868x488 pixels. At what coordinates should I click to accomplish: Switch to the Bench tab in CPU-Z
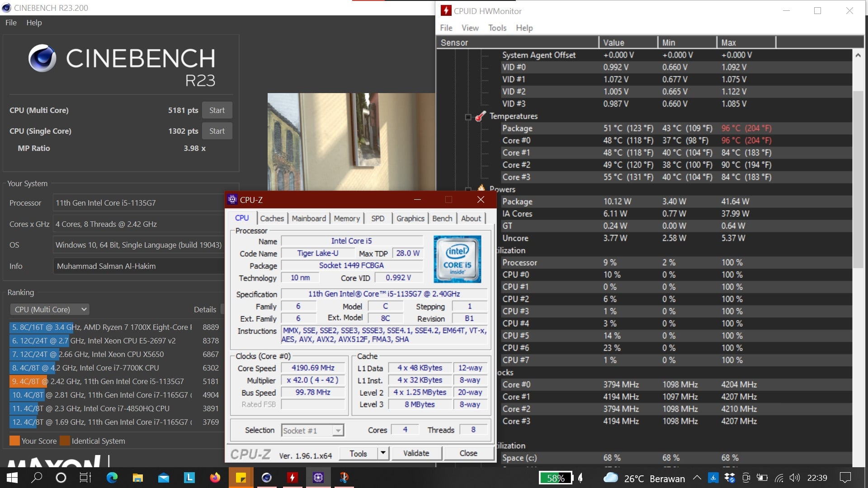point(442,218)
